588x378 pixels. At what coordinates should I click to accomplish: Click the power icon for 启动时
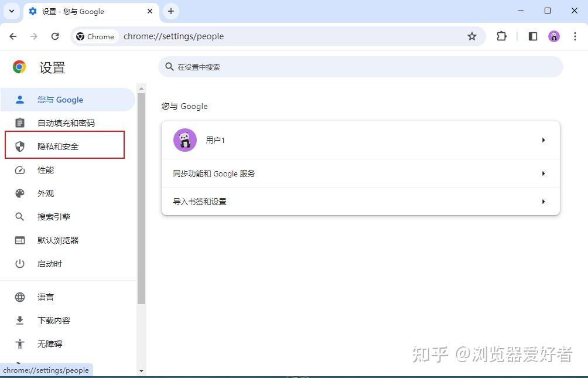click(x=20, y=264)
